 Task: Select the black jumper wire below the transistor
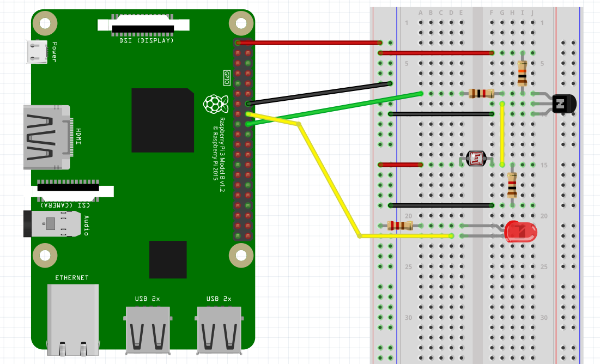pos(441,114)
